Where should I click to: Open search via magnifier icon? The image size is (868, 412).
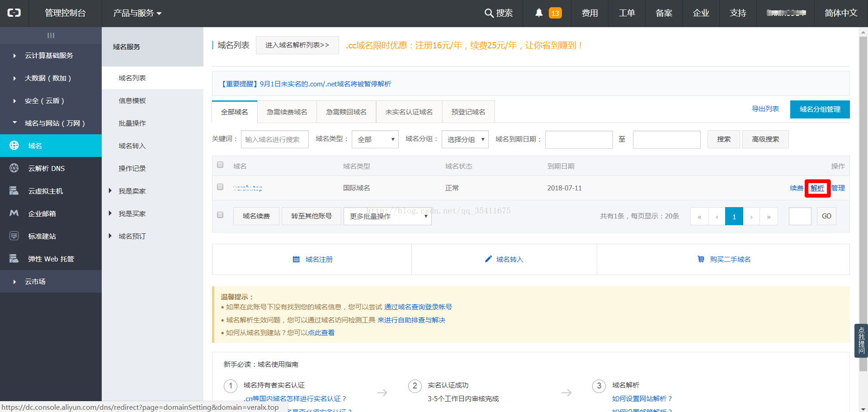(489, 13)
